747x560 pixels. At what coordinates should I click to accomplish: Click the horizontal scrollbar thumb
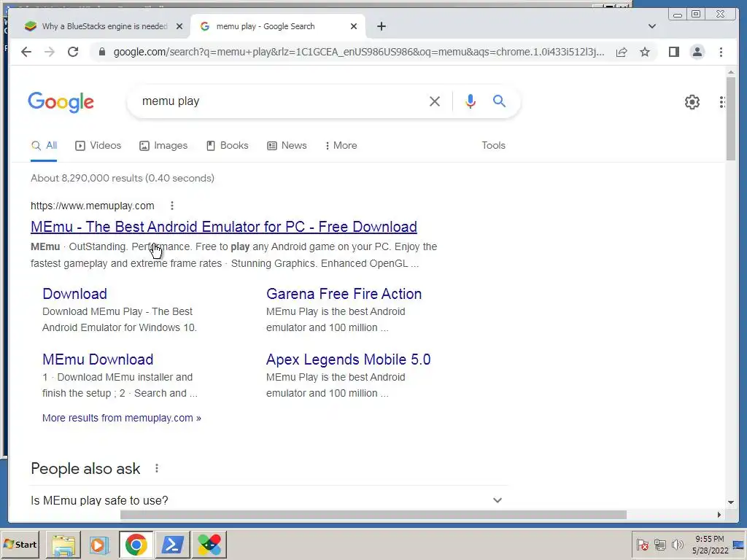pyautogui.click(x=373, y=515)
